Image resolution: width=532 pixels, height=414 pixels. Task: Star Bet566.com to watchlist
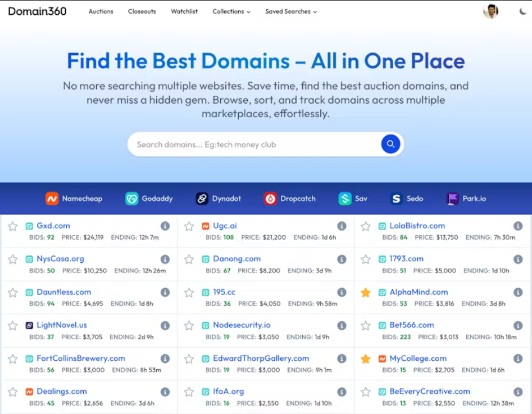pyautogui.click(x=366, y=326)
